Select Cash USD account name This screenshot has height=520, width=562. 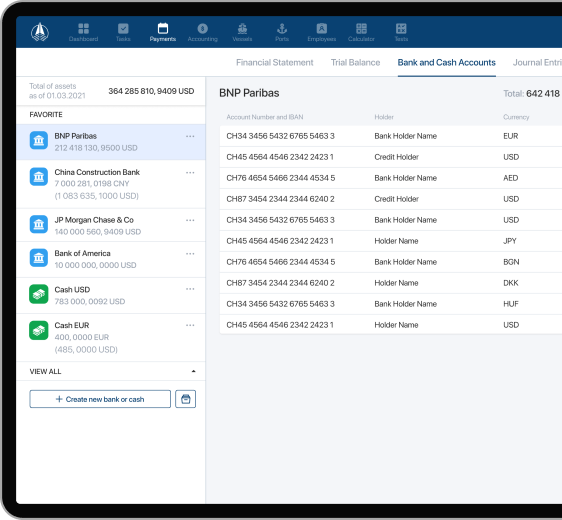tap(72, 289)
